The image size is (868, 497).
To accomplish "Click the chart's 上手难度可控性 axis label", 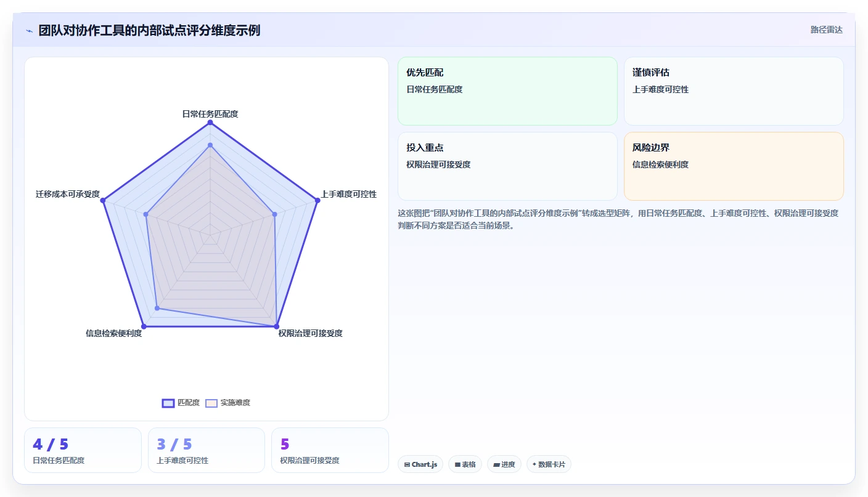I will (x=348, y=194).
